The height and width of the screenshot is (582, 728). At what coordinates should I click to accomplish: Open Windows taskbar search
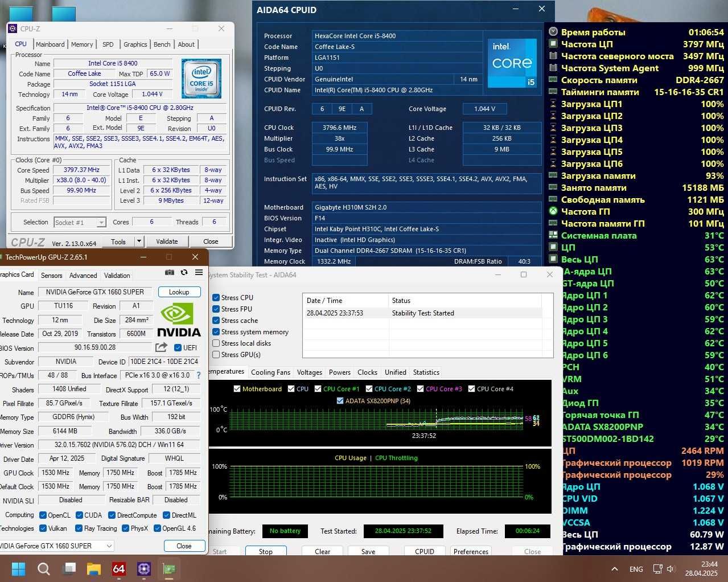click(44, 568)
